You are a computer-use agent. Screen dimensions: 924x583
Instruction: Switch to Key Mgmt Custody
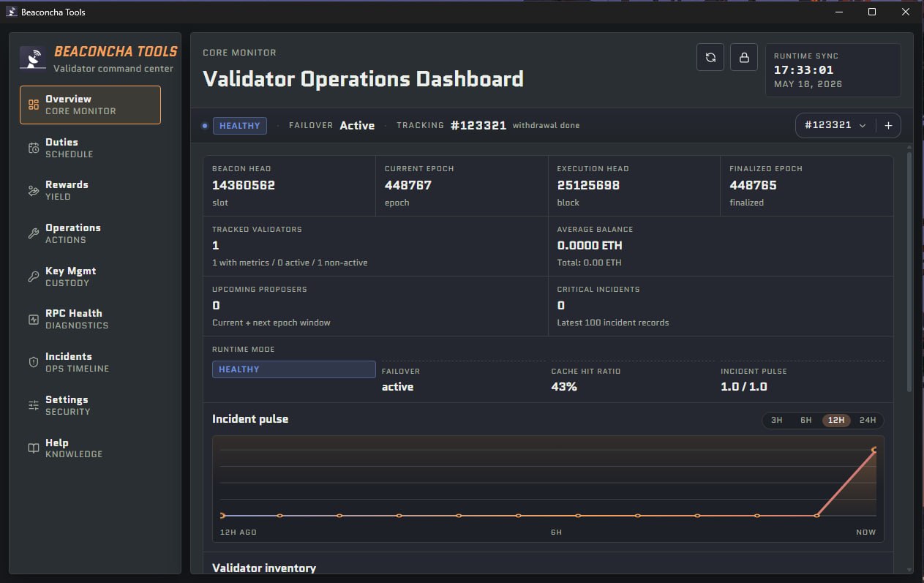(x=90, y=277)
